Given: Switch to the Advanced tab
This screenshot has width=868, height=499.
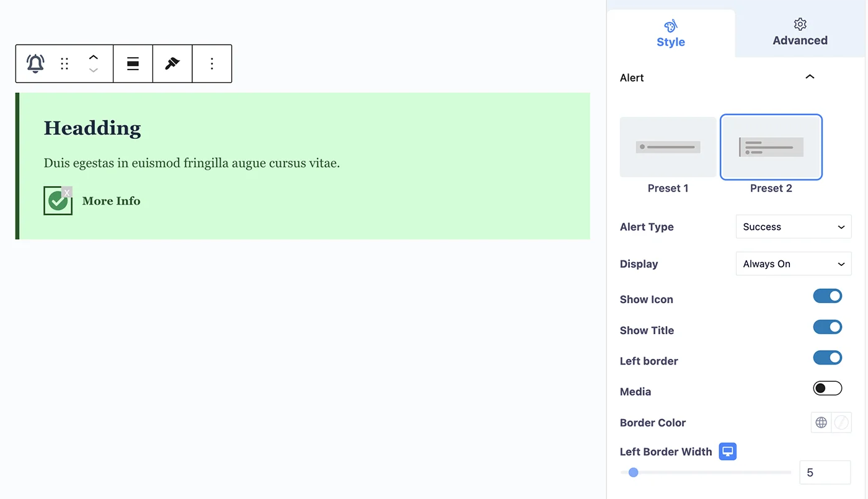Looking at the screenshot, I should pyautogui.click(x=800, y=32).
